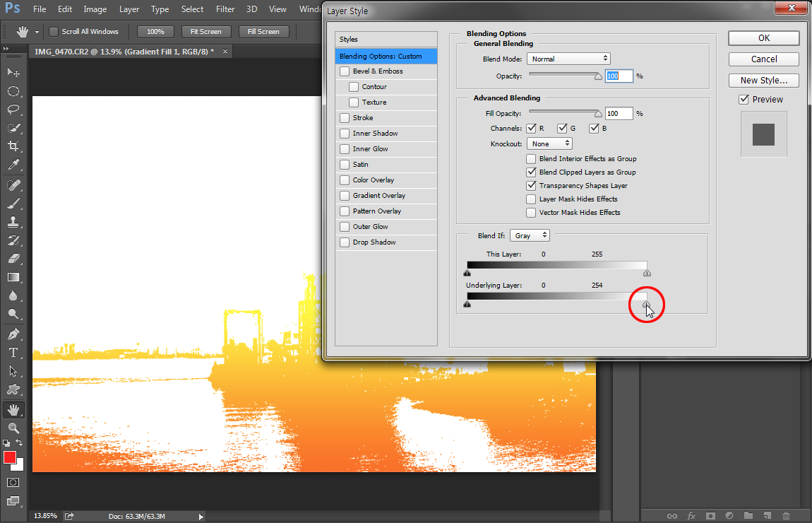Select the Zoom tool in toolbar
Image resolution: width=812 pixels, height=523 pixels.
(13, 428)
